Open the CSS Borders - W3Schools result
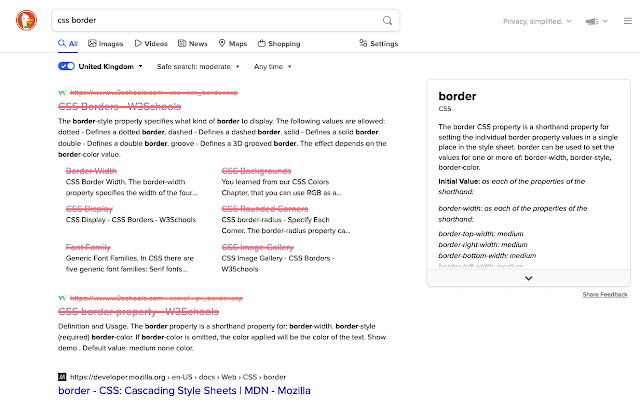The image size is (640, 400). point(120,107)
